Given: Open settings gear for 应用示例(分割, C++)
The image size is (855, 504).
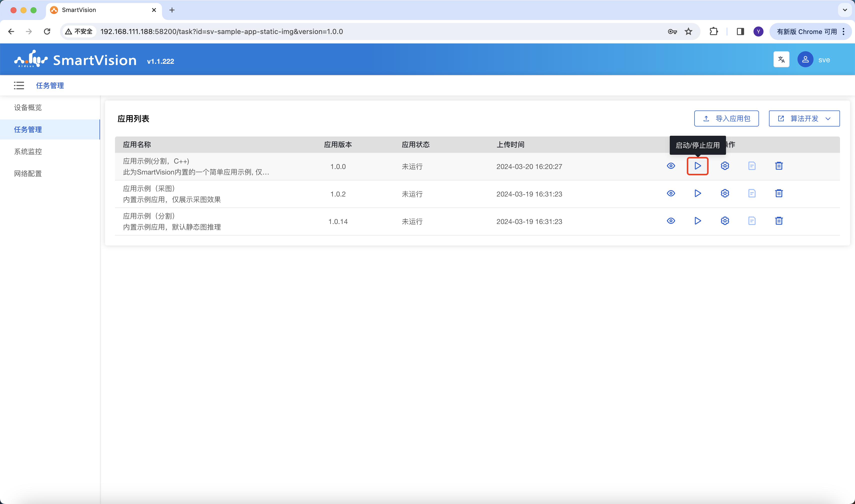Looking at the screenshot, I should click(x=724, y=166).
